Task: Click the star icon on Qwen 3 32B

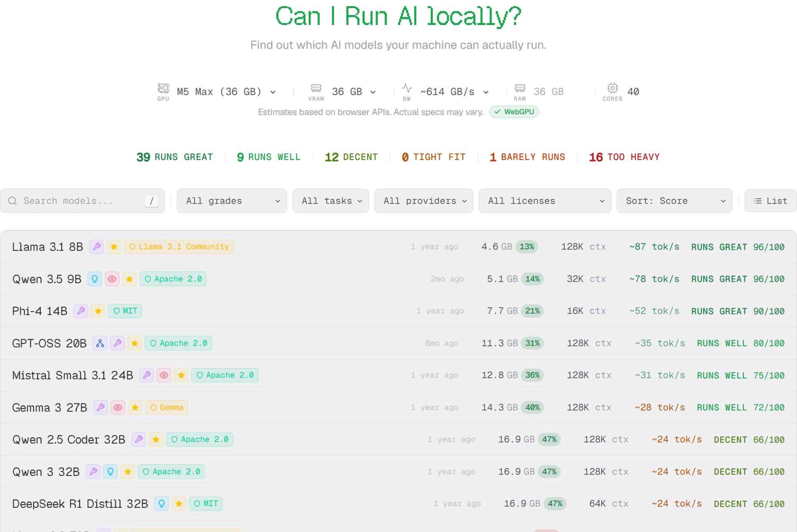Action: (128, 472)
